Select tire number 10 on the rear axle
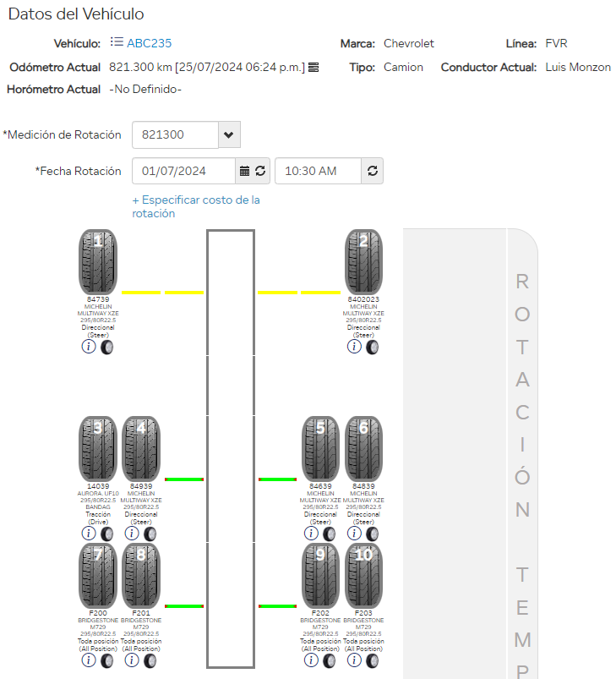This screenshot has height=679, width=616. (x=363, y=575)
